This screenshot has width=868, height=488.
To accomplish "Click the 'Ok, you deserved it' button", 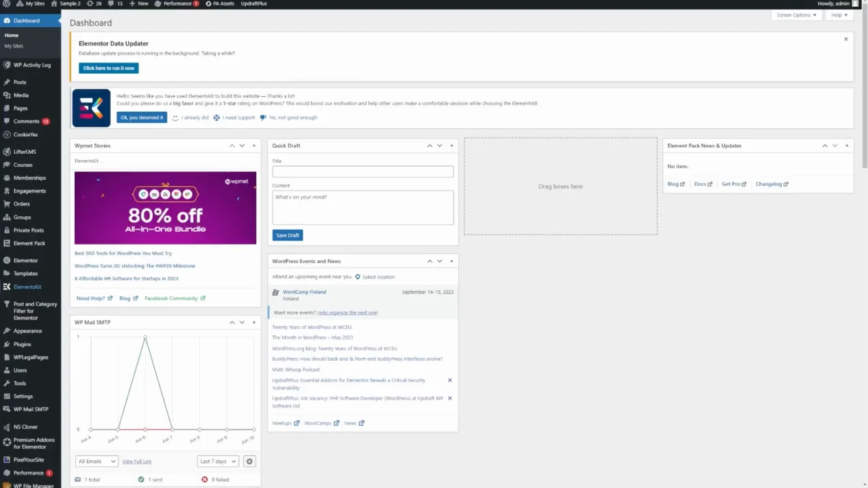I will pyautogui.click(x=142, y=117).
